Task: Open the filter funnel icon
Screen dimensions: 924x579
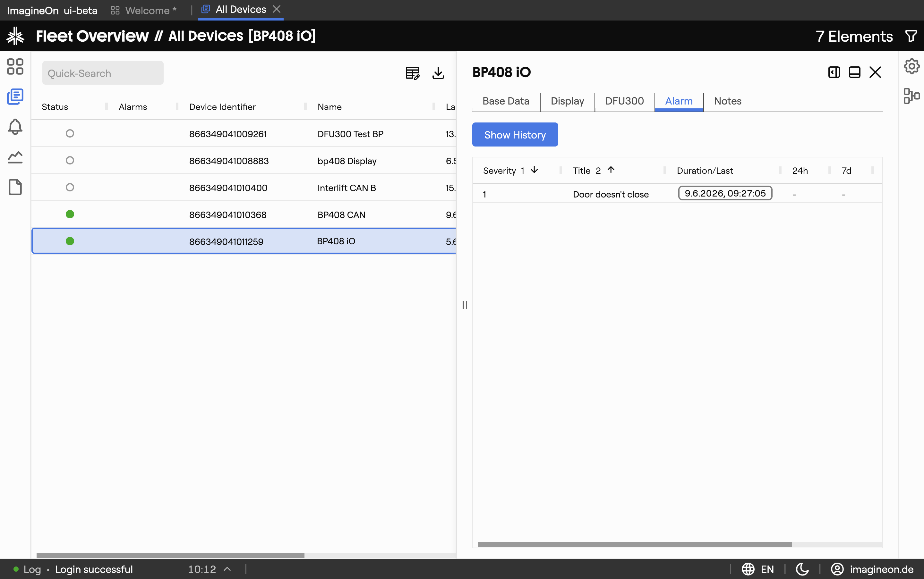Action: point(911,36)
